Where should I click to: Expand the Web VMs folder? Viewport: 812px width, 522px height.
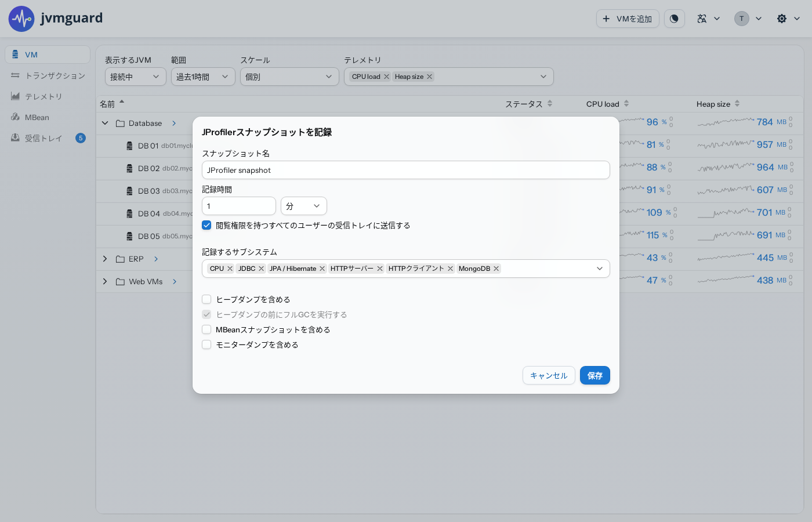(105, 281)
